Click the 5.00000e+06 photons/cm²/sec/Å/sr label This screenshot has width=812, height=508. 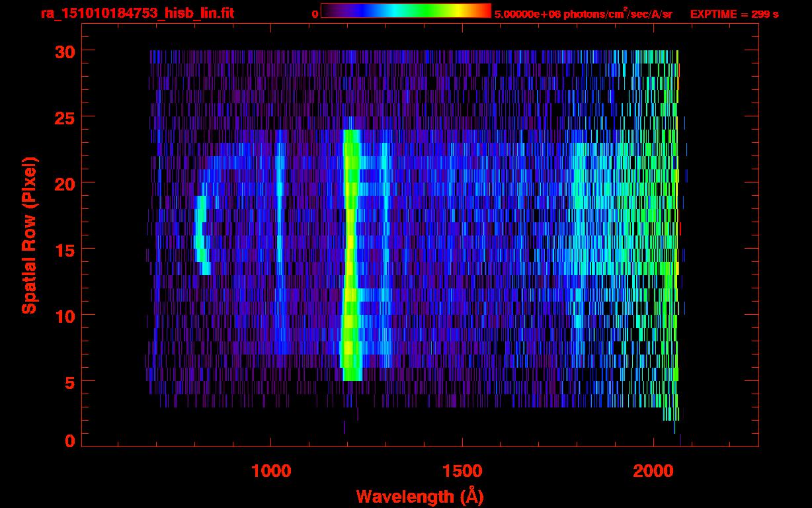coord(583,13)
